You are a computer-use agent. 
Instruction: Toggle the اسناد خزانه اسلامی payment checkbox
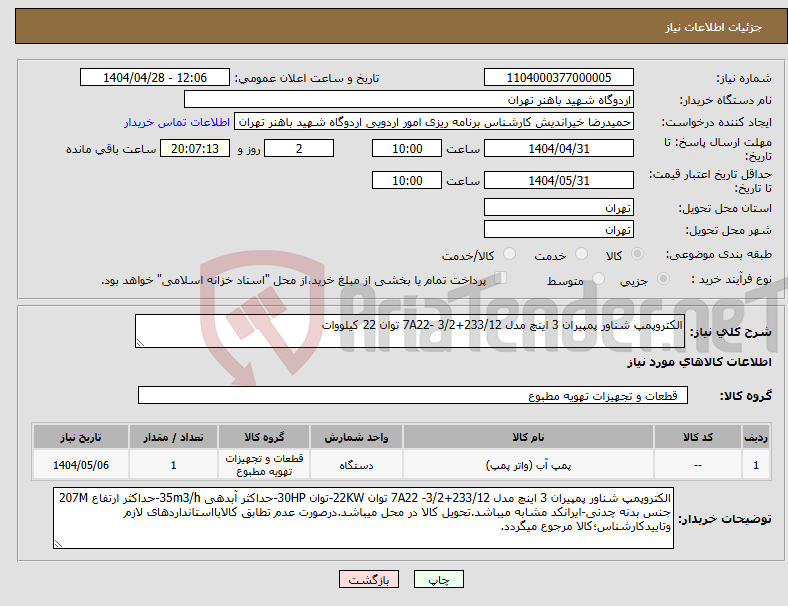500,277
